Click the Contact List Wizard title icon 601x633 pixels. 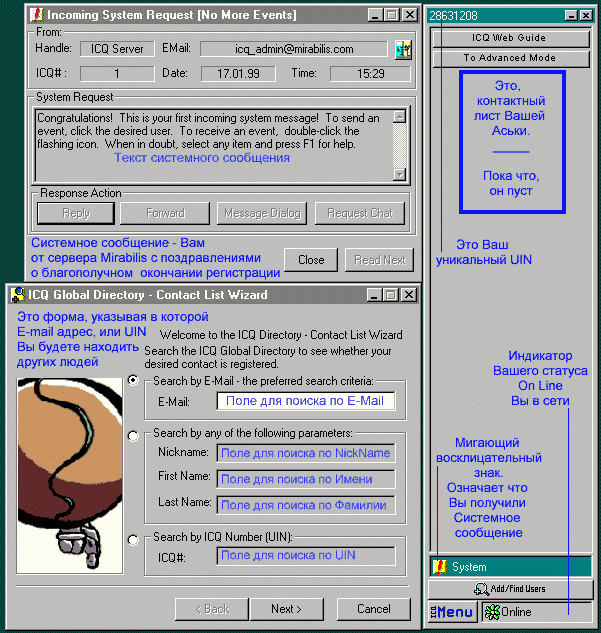[18, 295]
